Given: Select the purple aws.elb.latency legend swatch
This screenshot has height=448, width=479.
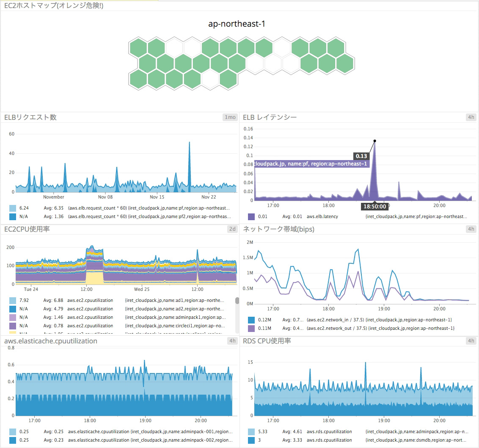Looking at the screenshot, I should [x=251, y=217].
